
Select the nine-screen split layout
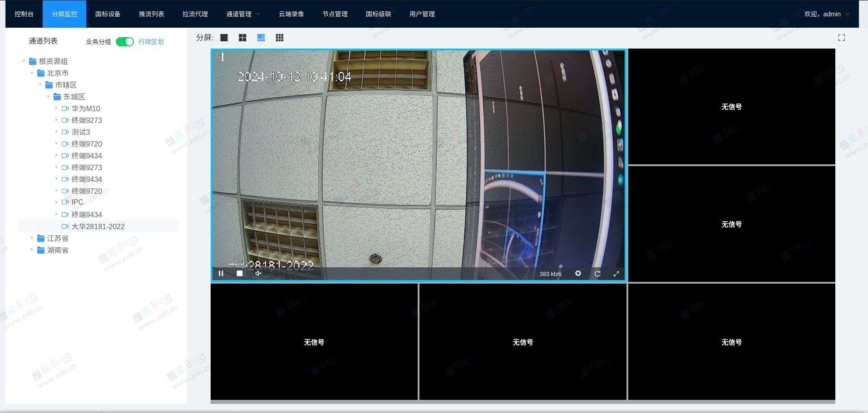coord(280,37)
